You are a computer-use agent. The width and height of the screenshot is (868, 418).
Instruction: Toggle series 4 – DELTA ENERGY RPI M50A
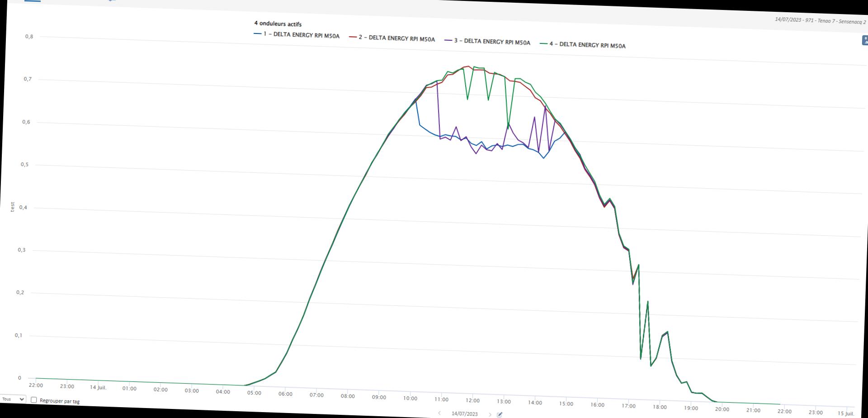583,45
